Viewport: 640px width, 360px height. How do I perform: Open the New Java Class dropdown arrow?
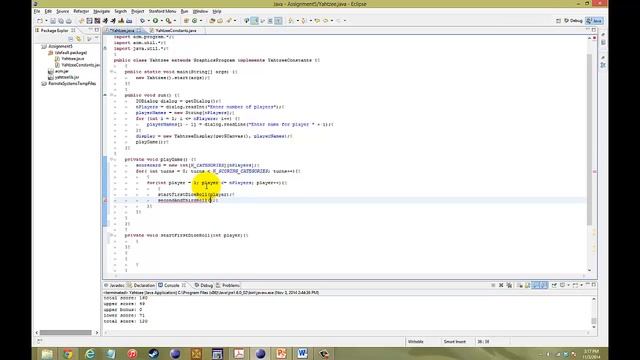point(201,20)
